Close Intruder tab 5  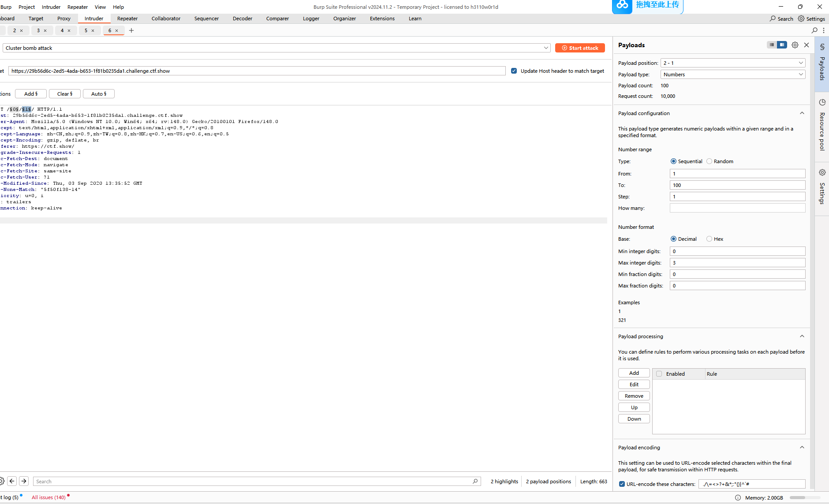click(93, 30)
